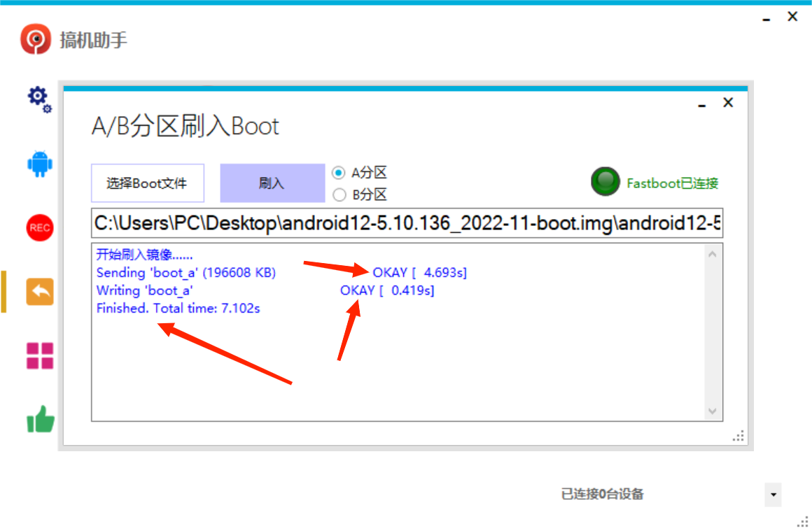Screen dimensions: 812x531
Task: Click the log scrollbar down arrow
Action: 713,411
